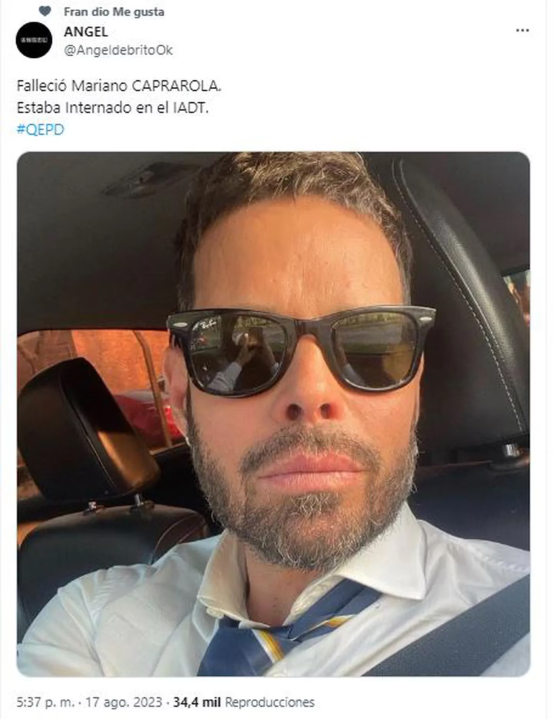Viewport: 553px width, 719px height.
Task: Open the three-dot more options menu
Action: [522, 31]
